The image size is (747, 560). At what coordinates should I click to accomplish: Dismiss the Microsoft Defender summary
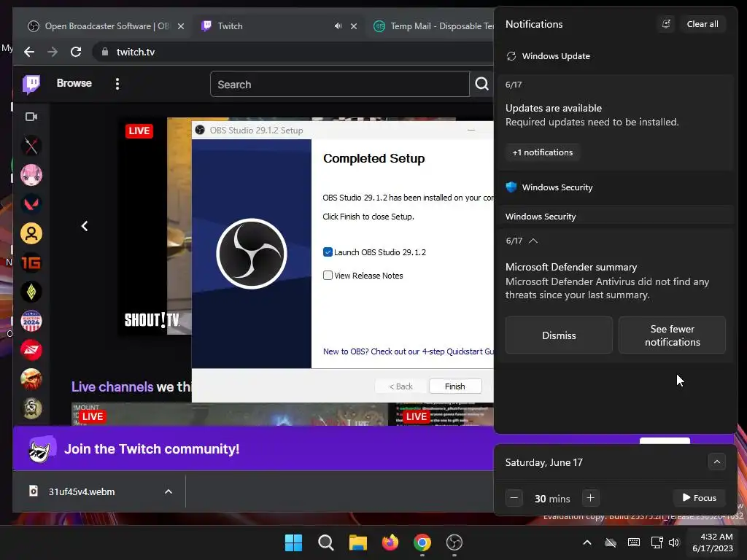pos(559,335)
